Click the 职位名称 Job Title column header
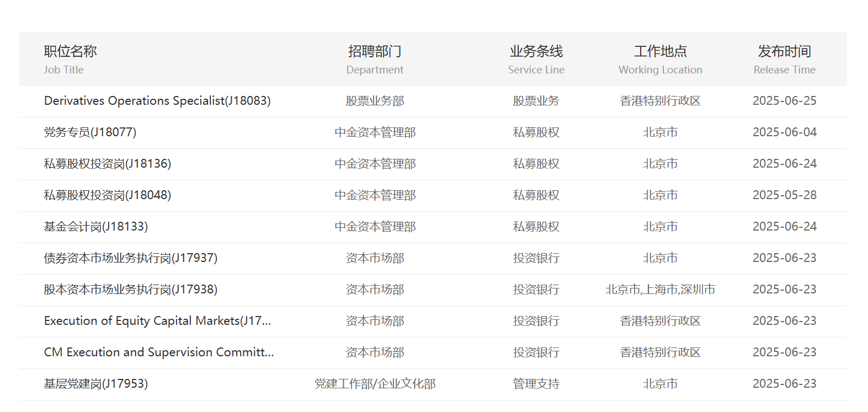 pyautogui.click(x=70, y=58)
